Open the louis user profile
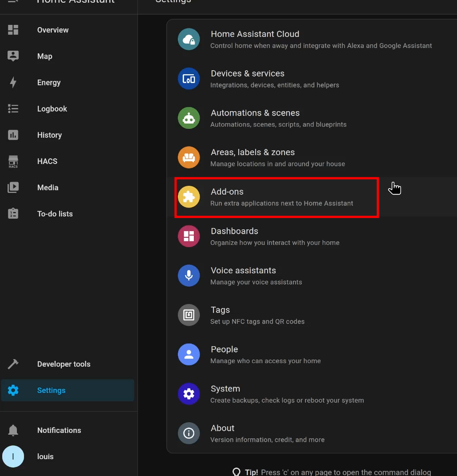This screenshot has width=457, height=476. pos(45,456)
